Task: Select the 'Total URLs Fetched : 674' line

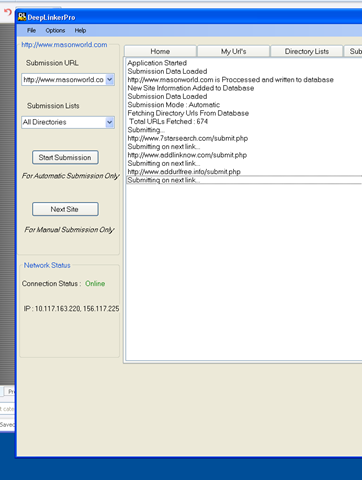Action: (x=168, y=121)
